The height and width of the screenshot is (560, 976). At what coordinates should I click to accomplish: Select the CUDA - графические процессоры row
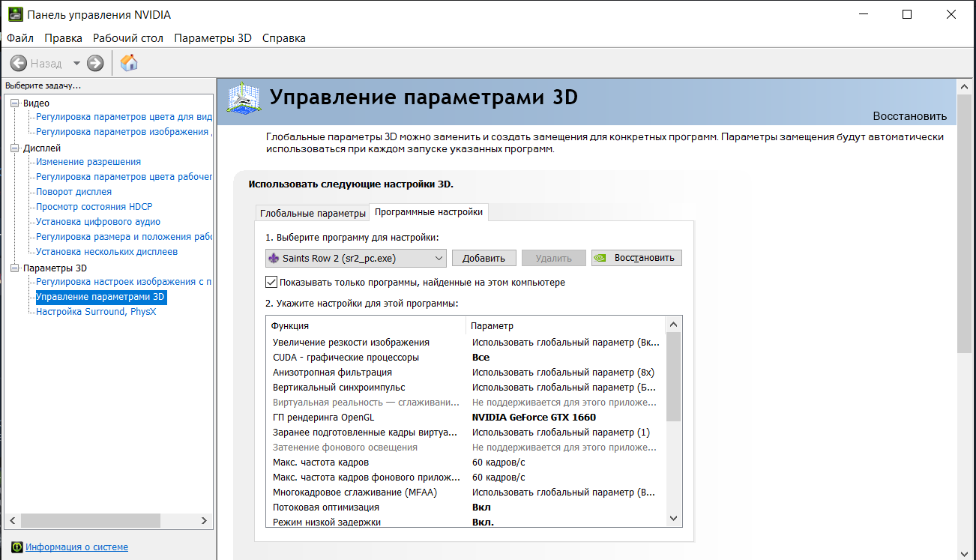466,358
